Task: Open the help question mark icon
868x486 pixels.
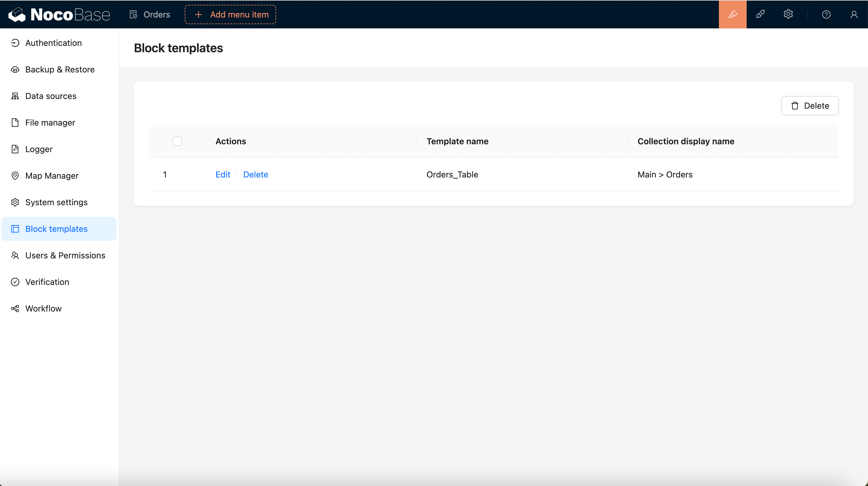Action: pos(826,14)
